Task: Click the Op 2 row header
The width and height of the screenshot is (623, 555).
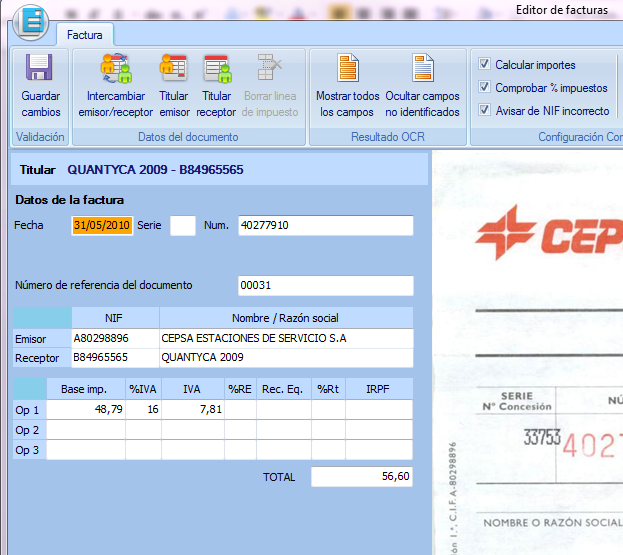Action: tap(30, 430)
